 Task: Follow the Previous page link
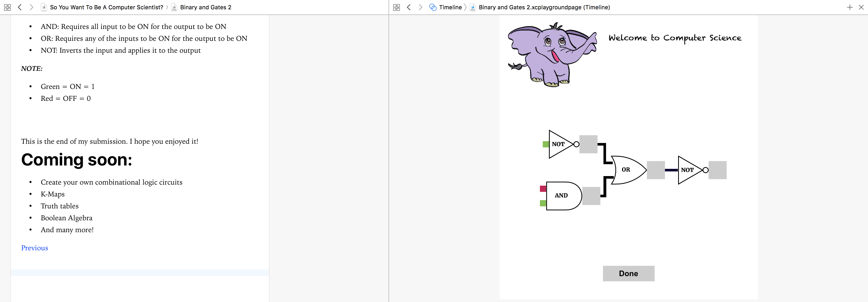click(34, 248)
